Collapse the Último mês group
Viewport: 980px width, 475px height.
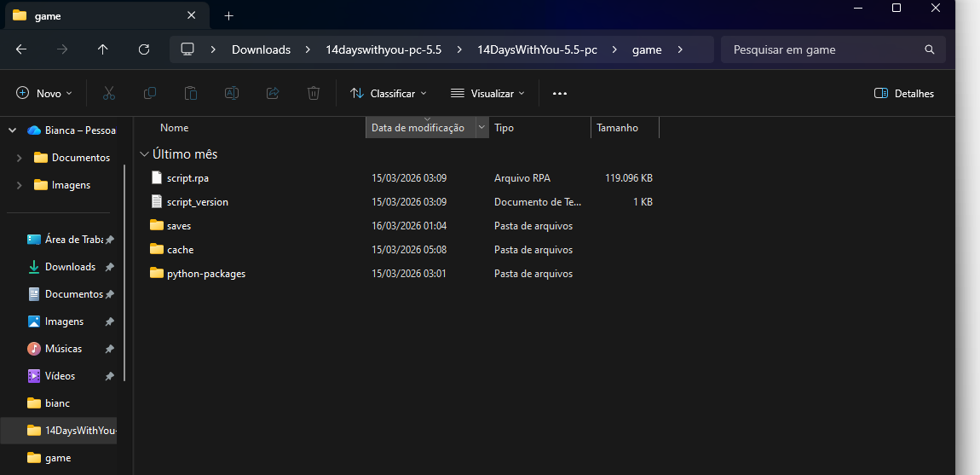click(144, 154)
